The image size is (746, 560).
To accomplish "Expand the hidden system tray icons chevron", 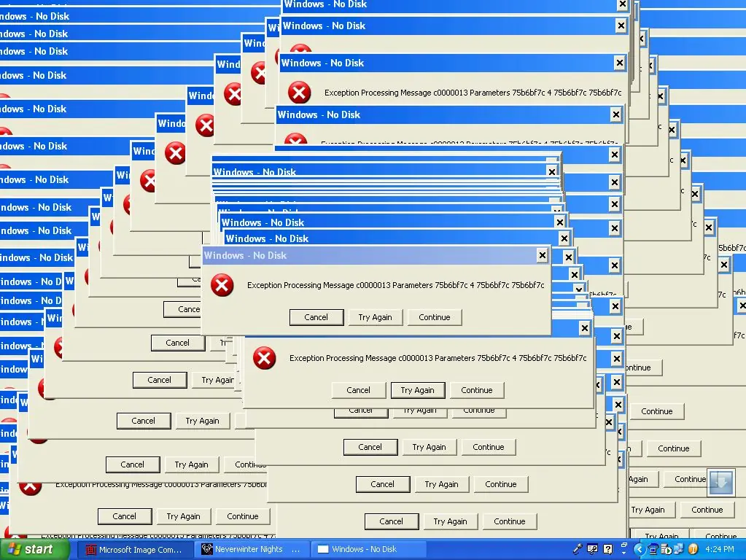I will [x=640, y=550].
